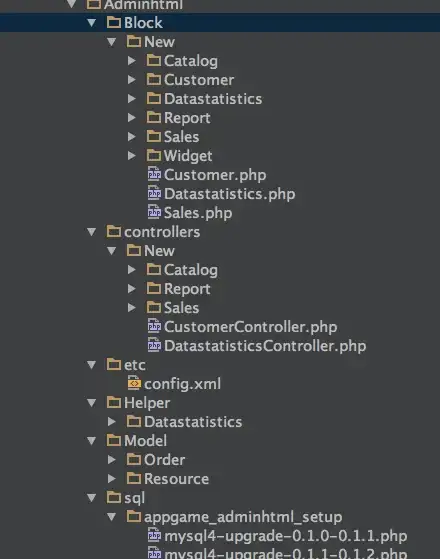This screenshot has height=559, width=440.
Task: Click the folder icon of Widget
Action: coord(154,155)
